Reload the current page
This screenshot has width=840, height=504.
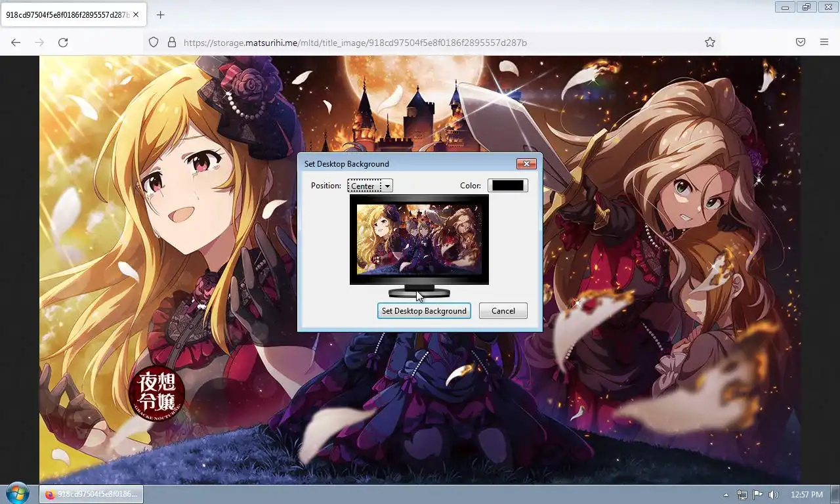coord(63,42)
